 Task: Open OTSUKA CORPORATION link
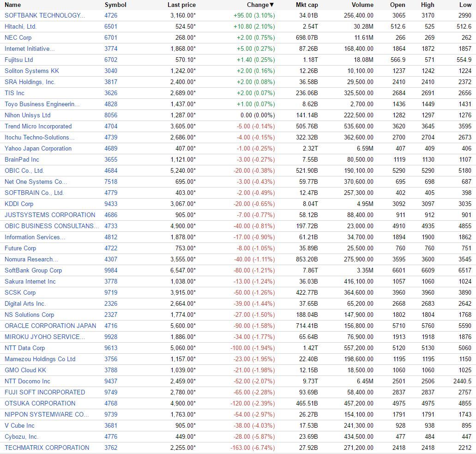[x=40, y=404]
